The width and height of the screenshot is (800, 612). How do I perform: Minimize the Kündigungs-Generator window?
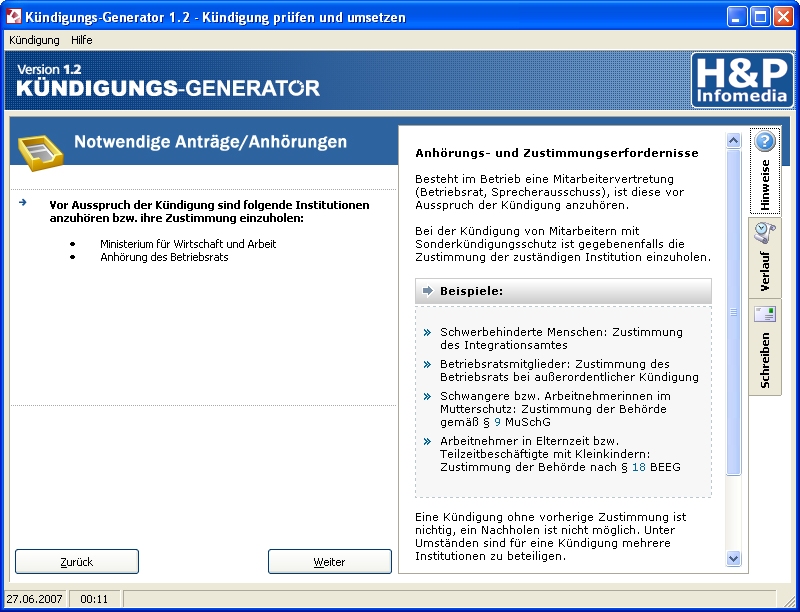point(736,17)
